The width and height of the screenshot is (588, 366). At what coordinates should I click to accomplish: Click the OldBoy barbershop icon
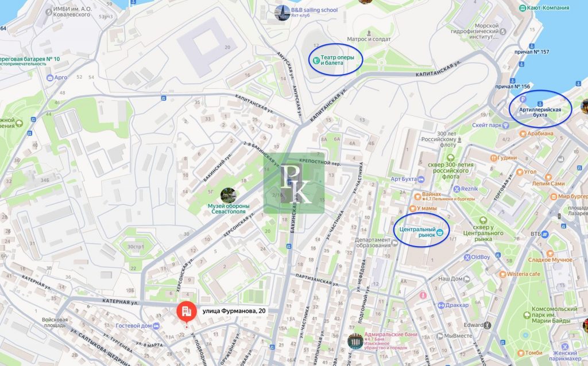pos(467,258)
